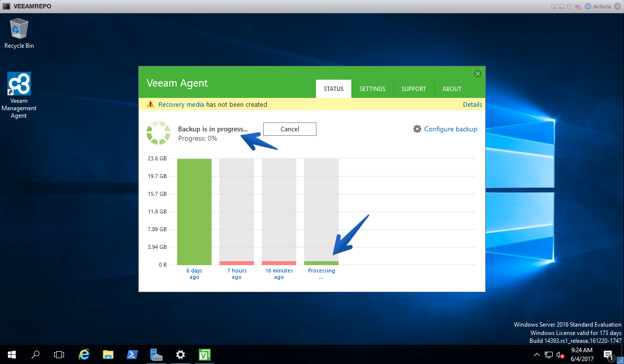Select the '6 days ago' backup label
Screen dimensions: 624x364
[x=194, y=274]
